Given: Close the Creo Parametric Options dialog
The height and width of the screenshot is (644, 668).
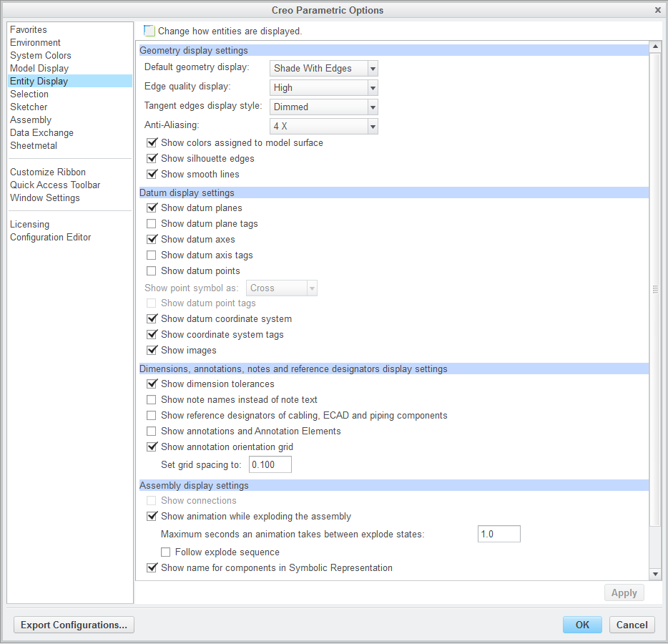Looking at the screenshot, I should tap(658, 10).
